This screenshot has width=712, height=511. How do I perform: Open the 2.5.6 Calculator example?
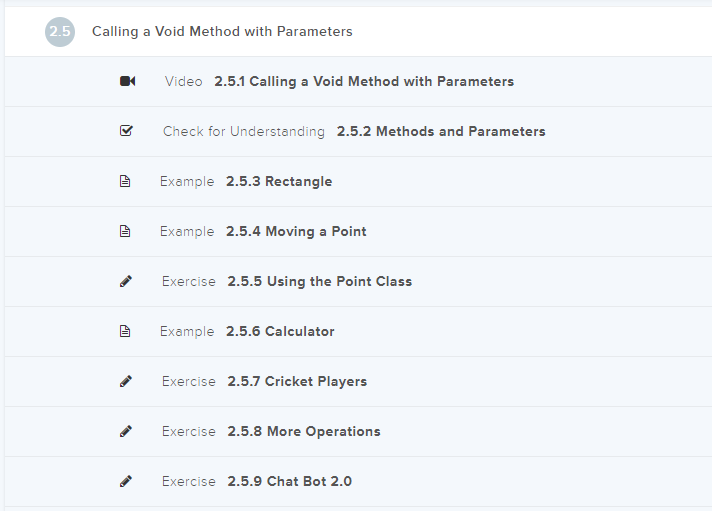pos(280,331)
